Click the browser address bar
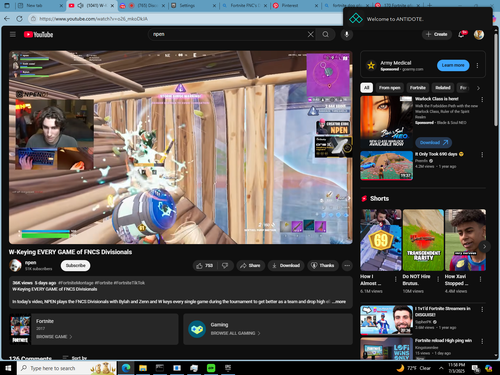 pos(187,19)
